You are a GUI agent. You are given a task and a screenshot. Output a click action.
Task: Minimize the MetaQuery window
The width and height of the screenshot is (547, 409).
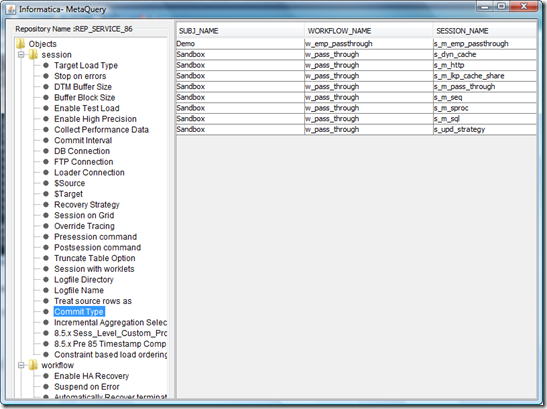[x=485, y=7]
